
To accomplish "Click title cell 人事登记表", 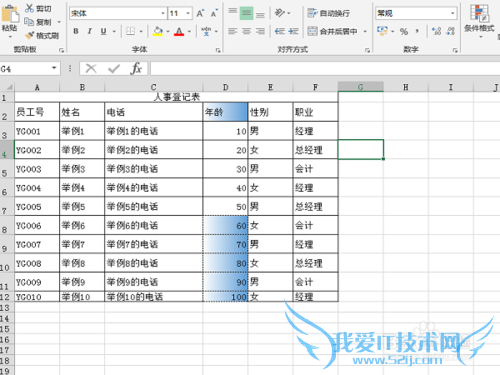I will point(177,97).
